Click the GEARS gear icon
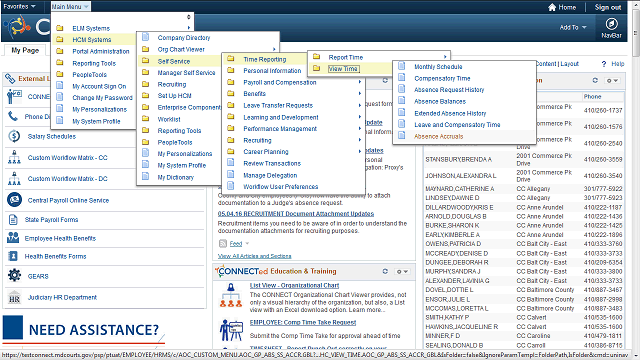The width and height of the screenshot is (640, 360). click(14, 276)
